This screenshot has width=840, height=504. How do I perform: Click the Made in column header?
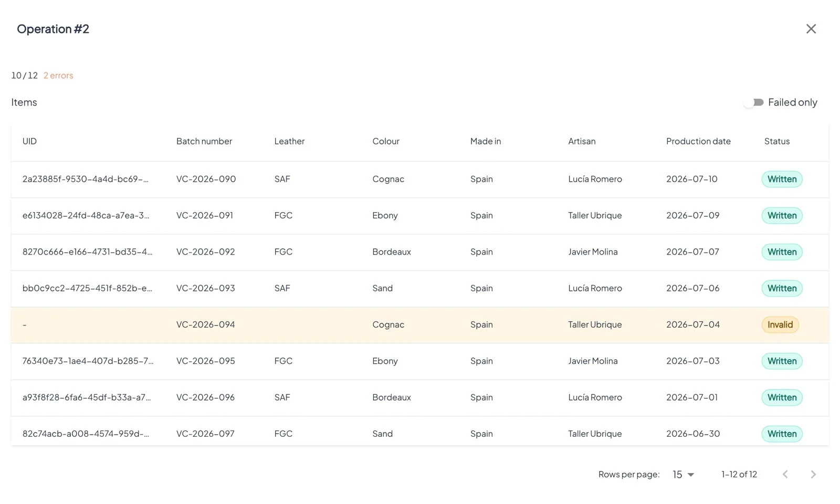pyautogui.click(x=486, y=141)
